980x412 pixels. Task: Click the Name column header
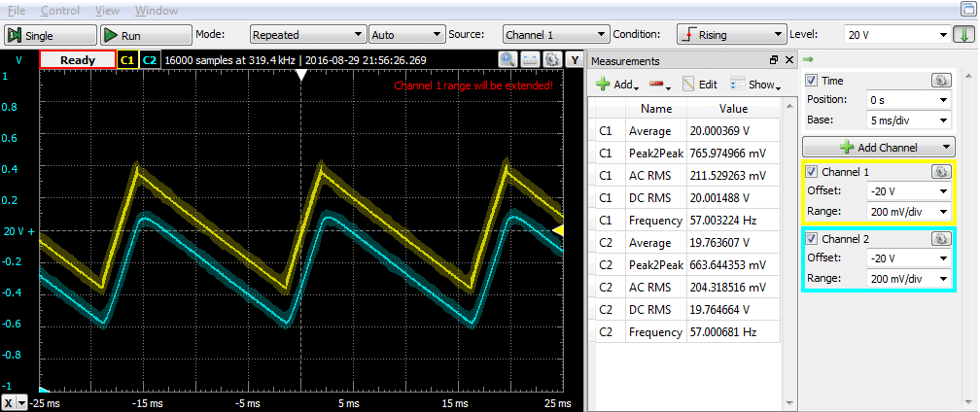656,109
